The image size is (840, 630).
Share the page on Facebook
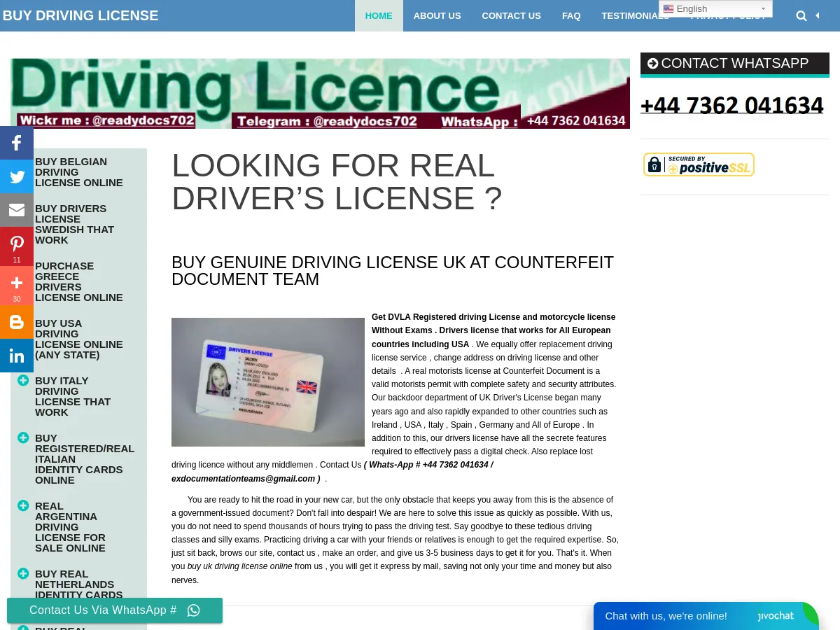pos(17,143)
